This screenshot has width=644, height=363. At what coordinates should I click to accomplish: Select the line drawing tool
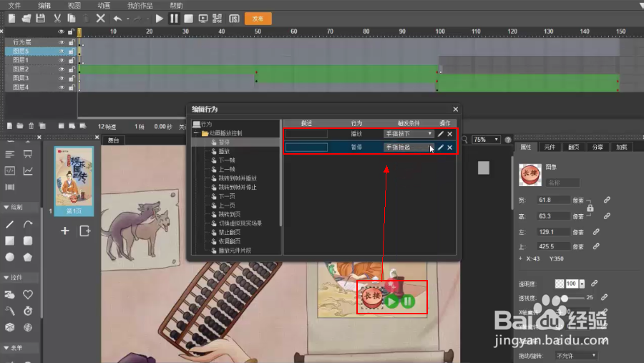pos(10,225)
